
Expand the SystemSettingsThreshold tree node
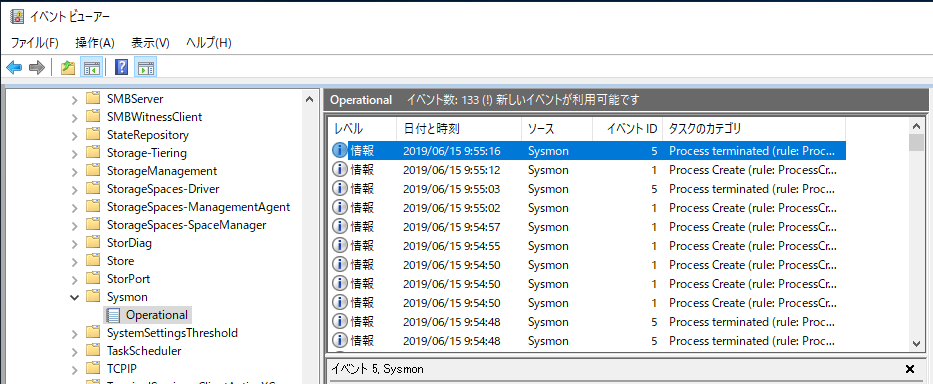point(74,333)
